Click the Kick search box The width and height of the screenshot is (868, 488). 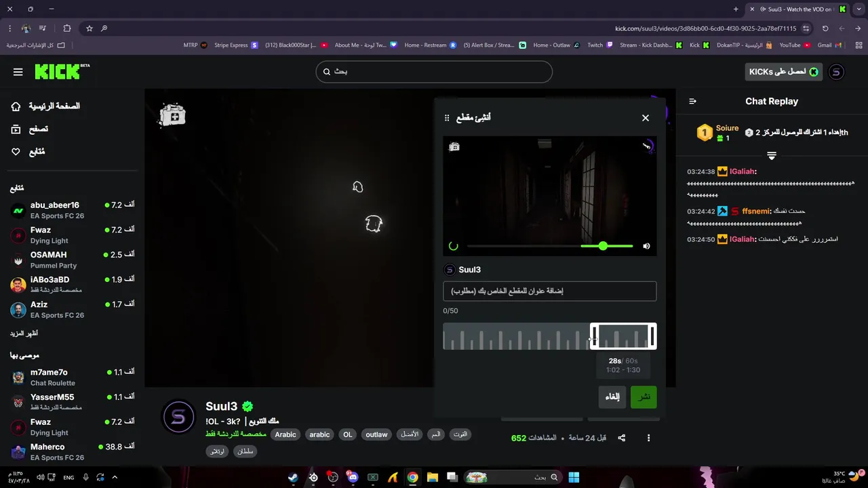434,72
